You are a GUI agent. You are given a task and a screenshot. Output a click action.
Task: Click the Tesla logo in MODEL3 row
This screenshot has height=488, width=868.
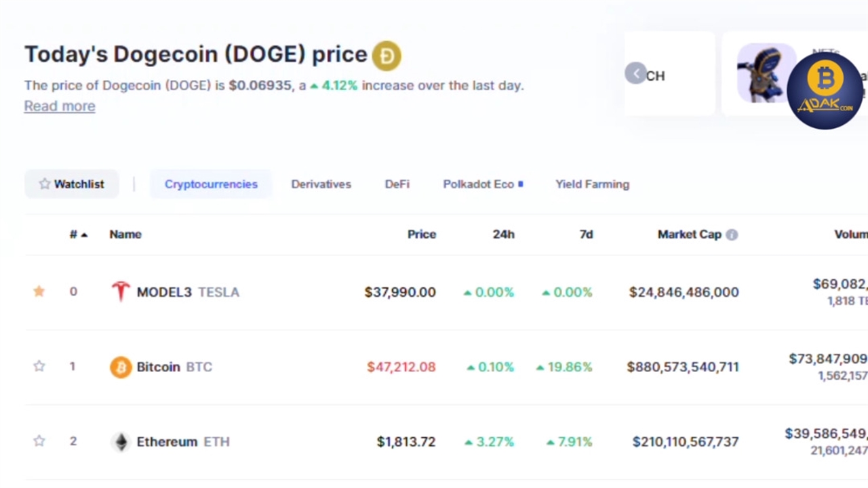[121, 291]
